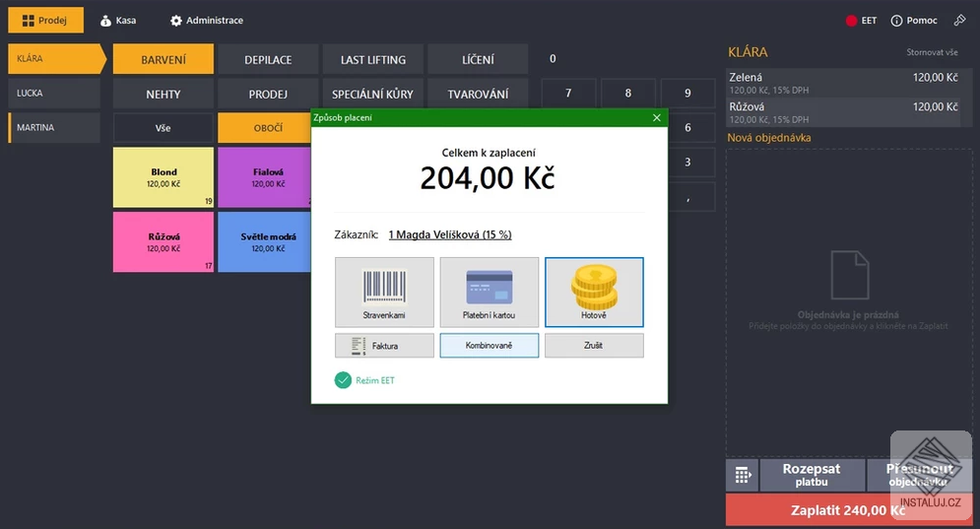The height and width of the screenshot is (529, 980).
Task: Click the Faktura invoice button
Action: click(384, 345)
